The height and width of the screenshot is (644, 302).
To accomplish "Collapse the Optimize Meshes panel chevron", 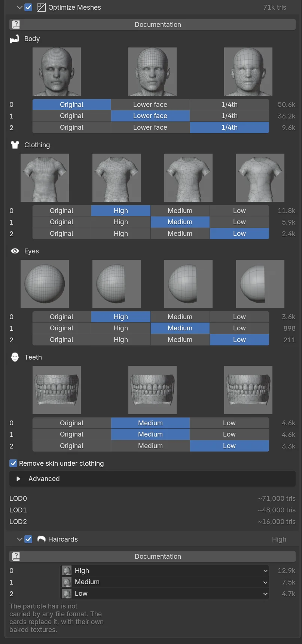I will click(19, 7).
